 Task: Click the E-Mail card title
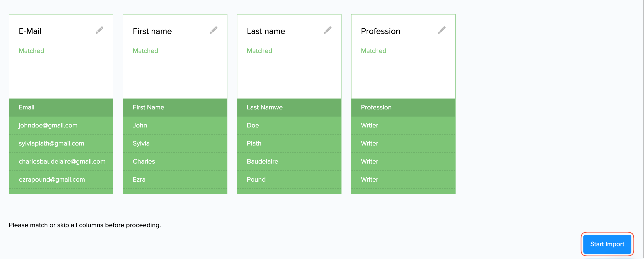(30, 31)
